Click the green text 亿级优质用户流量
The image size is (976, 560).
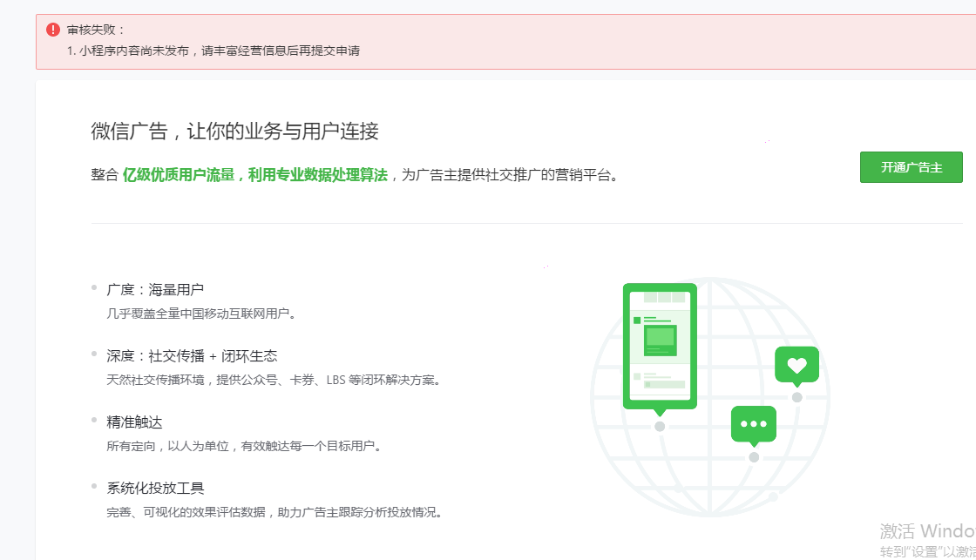point(179,175)
